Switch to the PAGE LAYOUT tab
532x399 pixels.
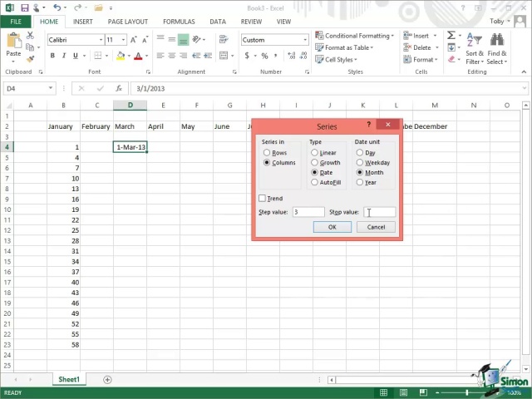pyautogui.click(x=127, y=22)
